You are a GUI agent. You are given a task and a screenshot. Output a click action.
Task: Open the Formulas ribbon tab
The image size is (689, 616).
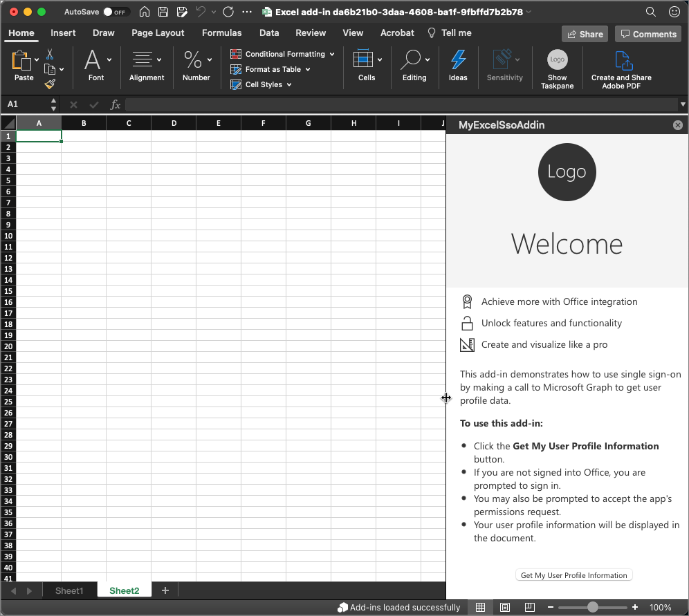point(222,33)
